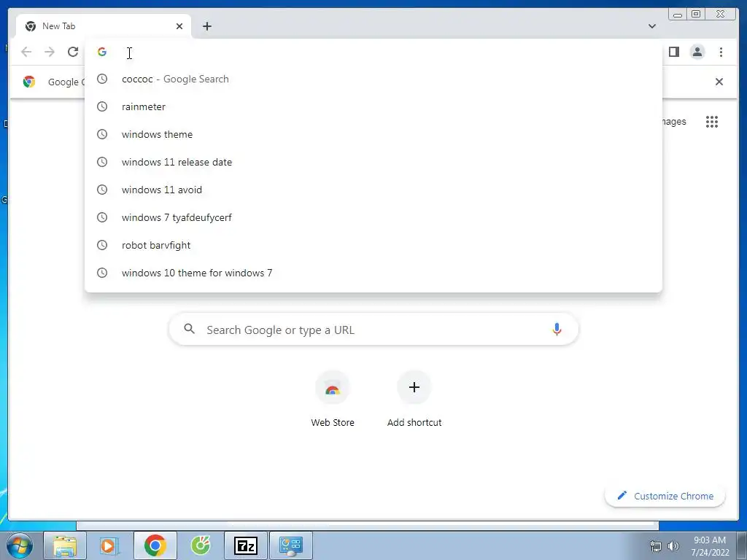The image size is (747, 560).
Task: Choose windows 10 theme for windows 7
Action: 373,273
